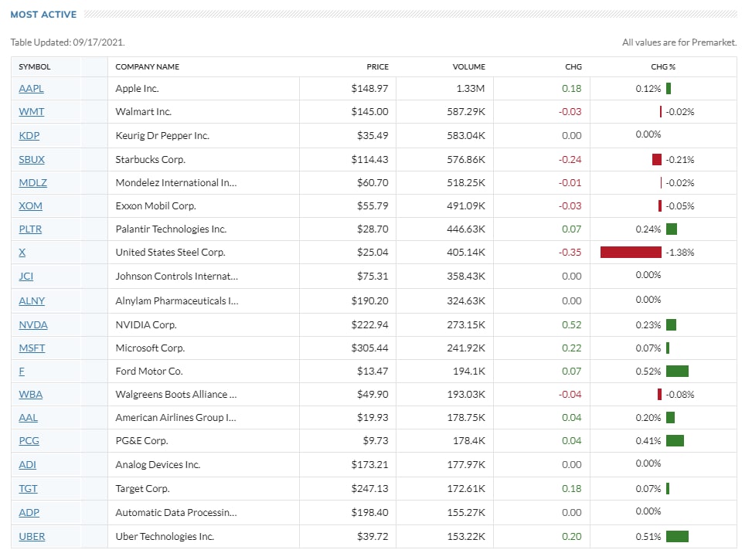Open the SBUX symbol link
752x560 pixels.
[x=32, y=160]
